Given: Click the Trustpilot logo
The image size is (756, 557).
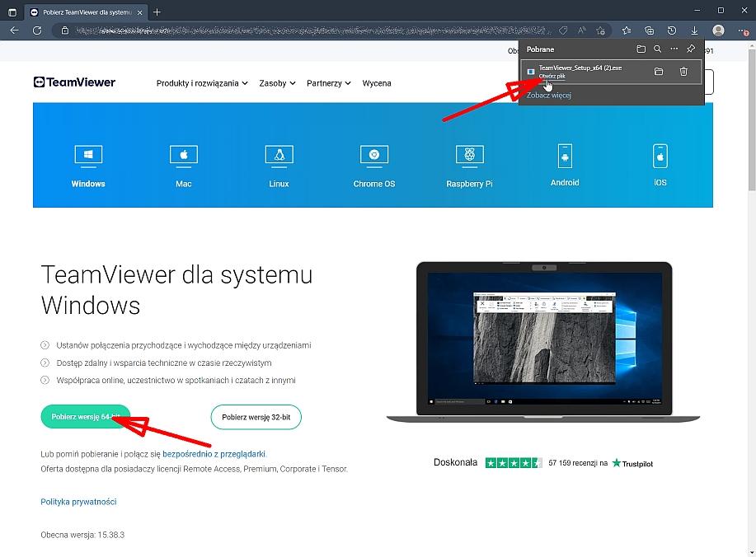Looking at the screenshot, I should click(632, 463).
